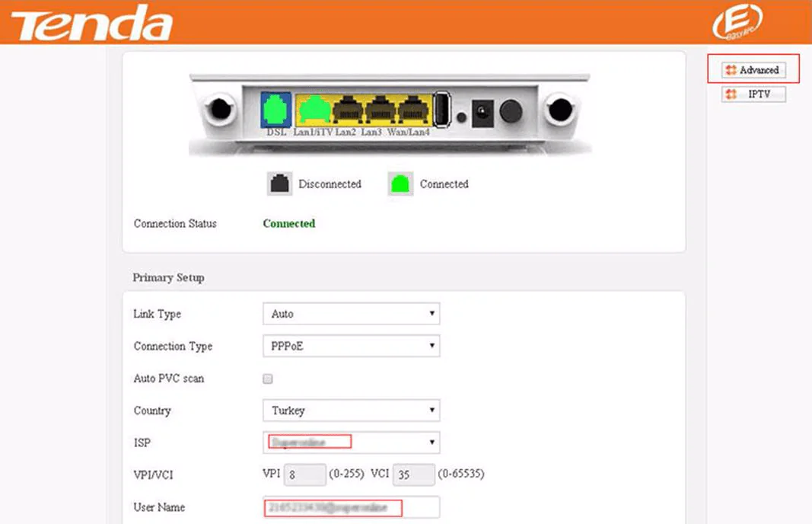The image size is (812, 524).
Task: Click the Connection Status label
Action: (x=175, y=223)
